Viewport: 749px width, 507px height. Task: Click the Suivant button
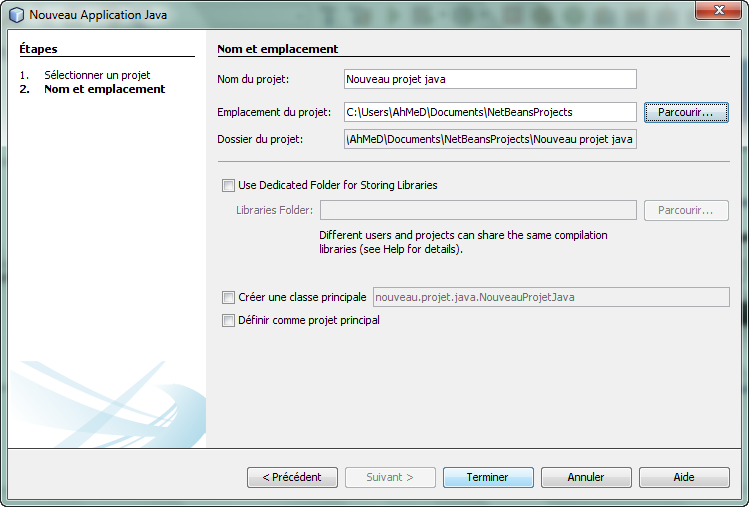(390, 477)
